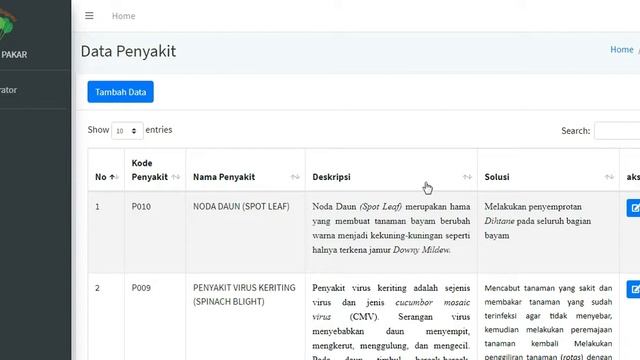Screen dimensions: 640x360
Task: Click the Noda Daun description text
Action: click(x=391, y=228)
